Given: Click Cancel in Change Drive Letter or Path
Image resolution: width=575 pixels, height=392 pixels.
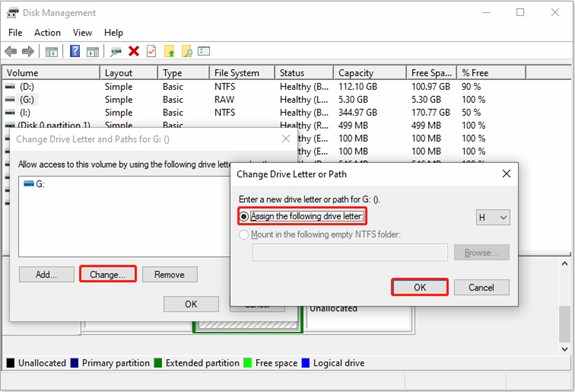Looking at the screenshot, I should coord(481,287).
